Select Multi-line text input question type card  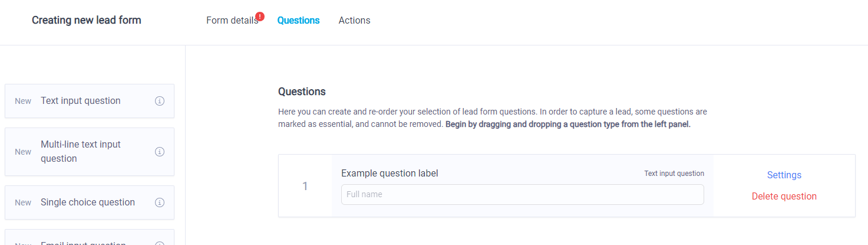point(81,152)
